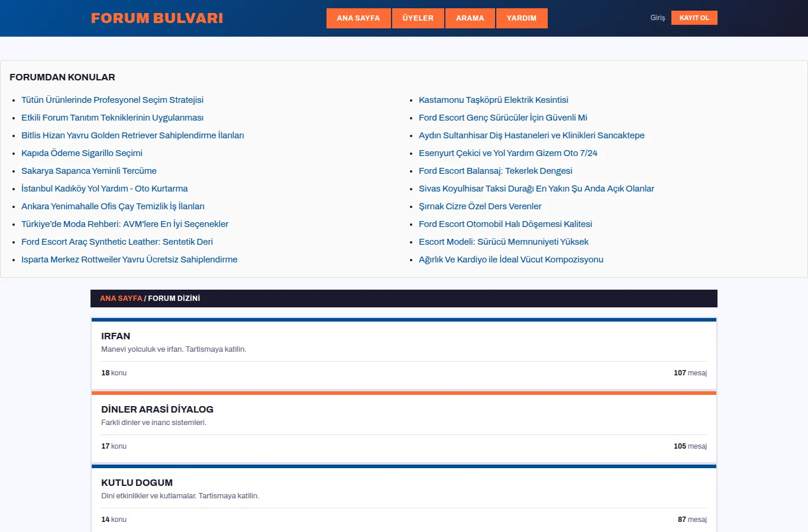Image resolution: width=808 pixels, height=532 pixels.
Task: Open Kastamonu Taşköprü Elektrik Kesintisi topic
Action: (493, 100)
